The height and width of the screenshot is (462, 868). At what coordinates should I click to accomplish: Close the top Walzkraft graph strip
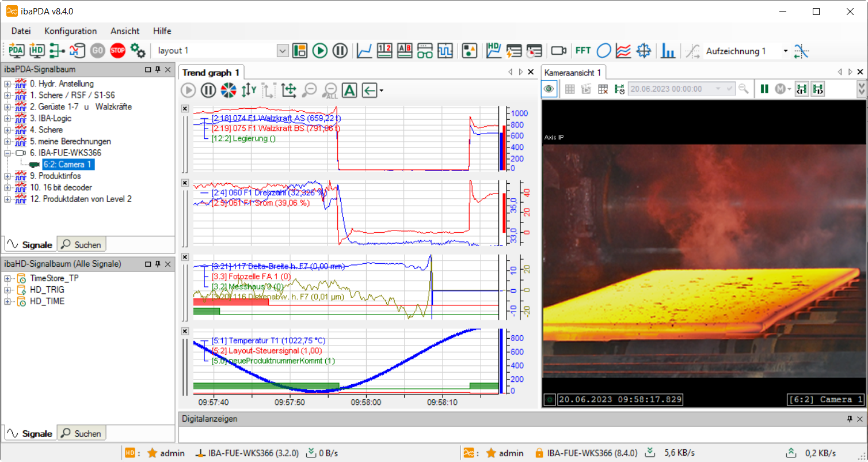(185, 108)
